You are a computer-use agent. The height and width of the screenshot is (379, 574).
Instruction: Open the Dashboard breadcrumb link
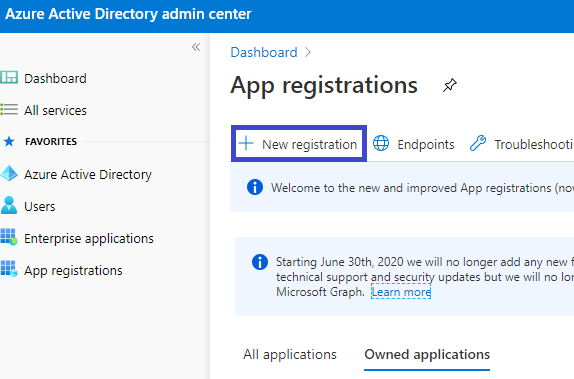tap(264, 52)
